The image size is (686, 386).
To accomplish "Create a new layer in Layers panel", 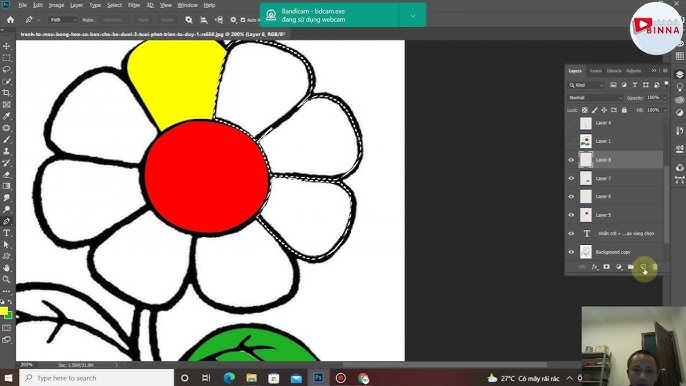I will coord(643,267).
